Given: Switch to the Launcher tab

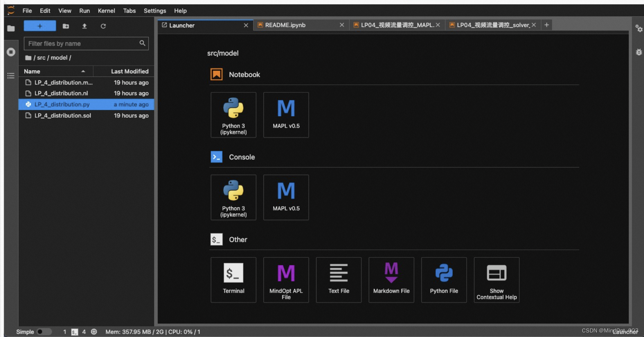Looking at the screenshot, I should [x=205, y=25].
